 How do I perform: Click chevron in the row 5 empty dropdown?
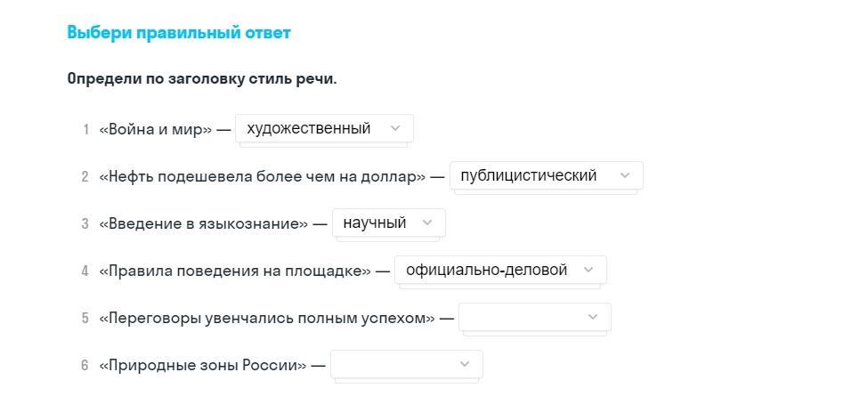click(594, 317)
